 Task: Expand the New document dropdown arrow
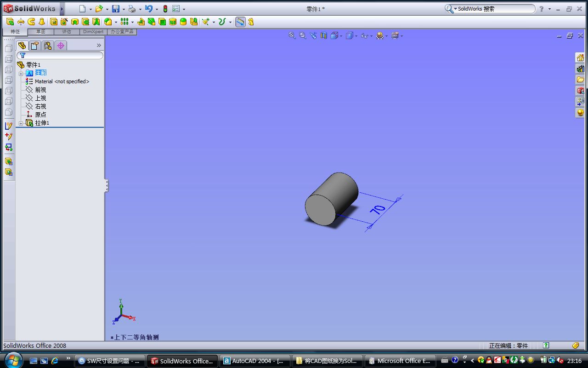click(x=90, y=9)
